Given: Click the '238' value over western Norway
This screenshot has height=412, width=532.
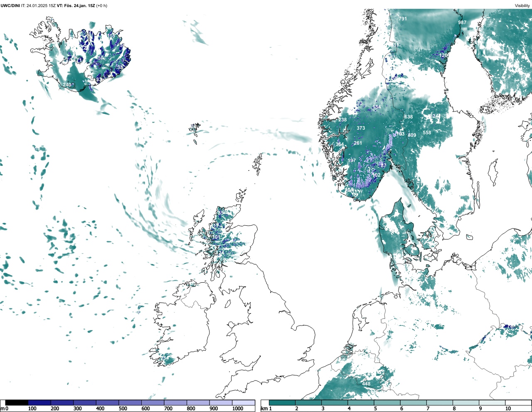Looking at the screenshot, I should (342, 120).
